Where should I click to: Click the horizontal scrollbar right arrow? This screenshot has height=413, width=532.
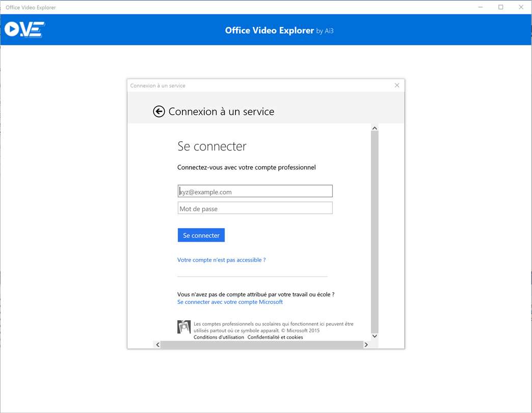(366, 345)
